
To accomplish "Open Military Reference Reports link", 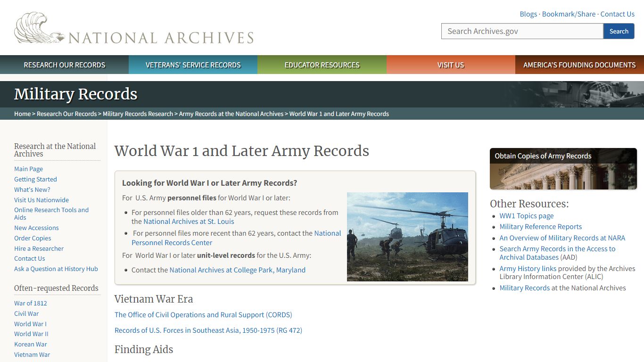I will pos(541,227).
